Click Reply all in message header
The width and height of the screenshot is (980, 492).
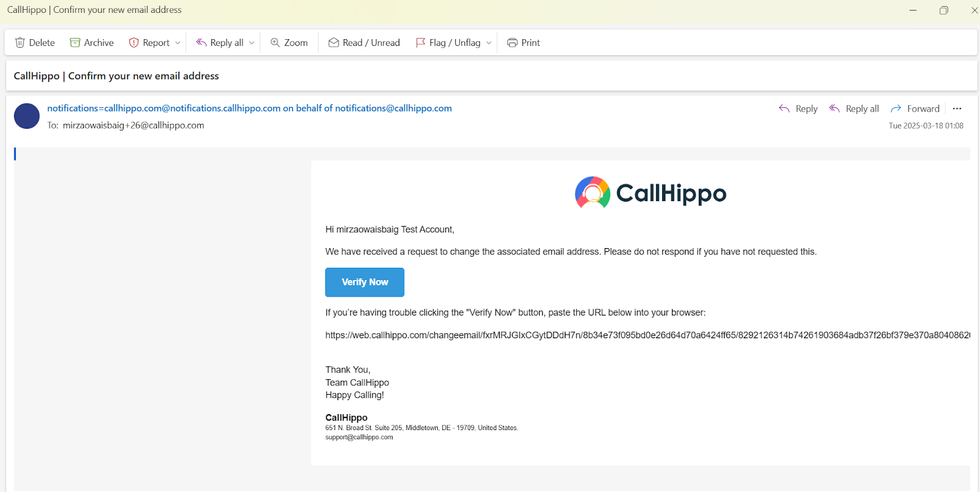click(x=854, y=108)
